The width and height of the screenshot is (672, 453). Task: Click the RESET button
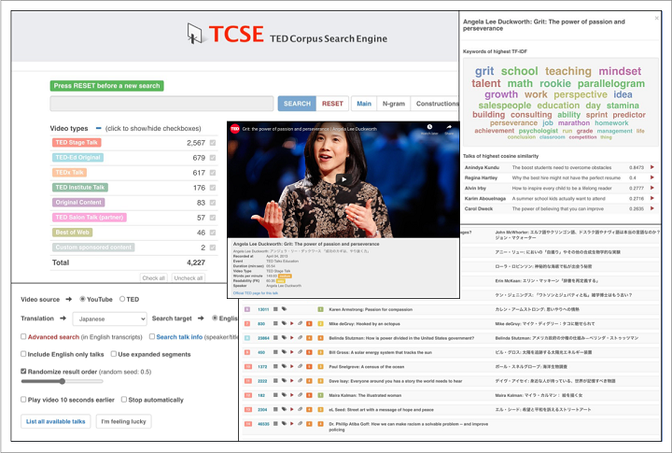coord(333,103)
